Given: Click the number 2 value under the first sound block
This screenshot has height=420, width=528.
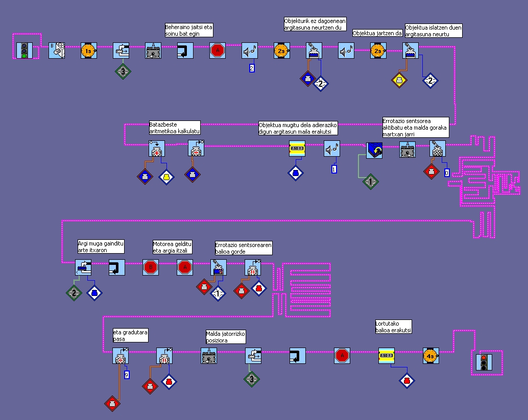Looking at the screenshot, I should click(252, 68).
